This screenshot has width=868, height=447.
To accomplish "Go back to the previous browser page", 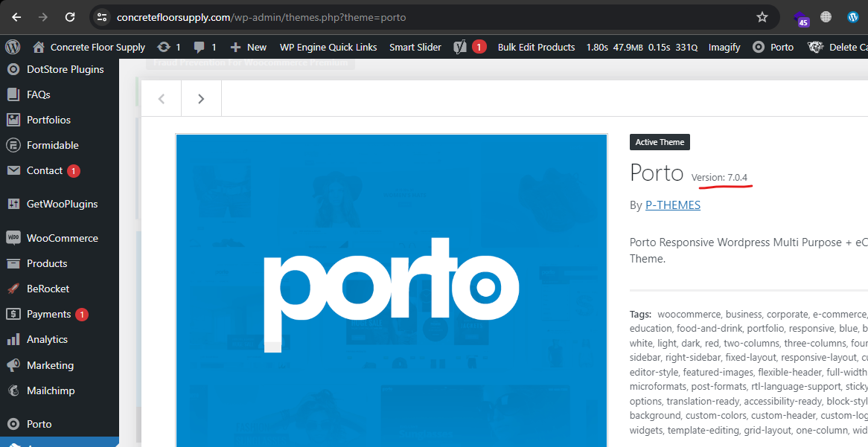I will tap(16, 17).
